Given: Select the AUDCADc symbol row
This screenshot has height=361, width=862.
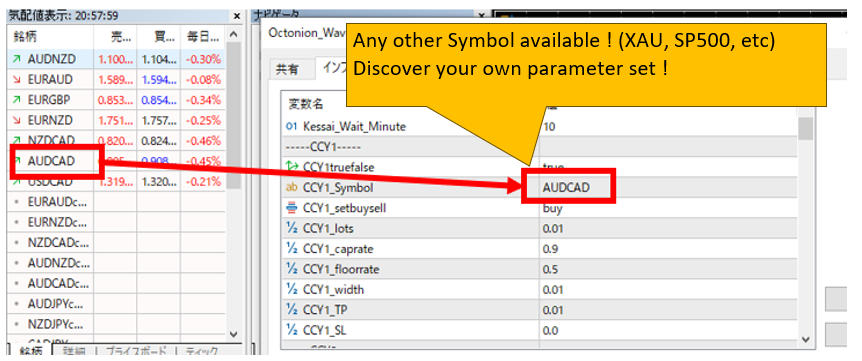Looking at the screenshot, I should [x=116, y=283].
